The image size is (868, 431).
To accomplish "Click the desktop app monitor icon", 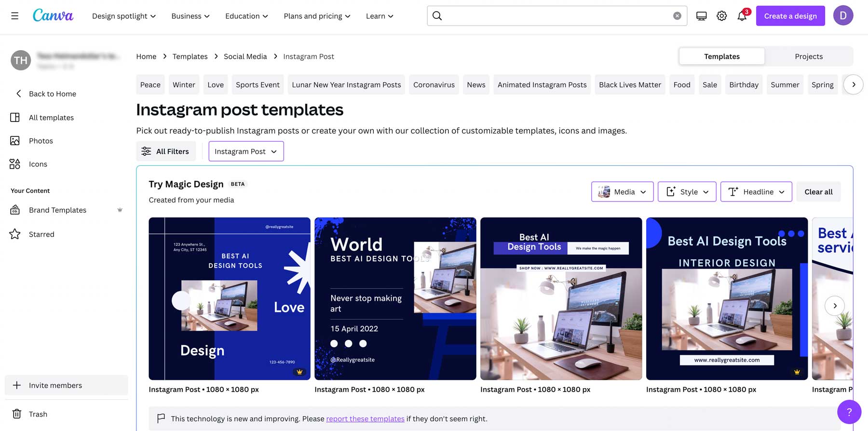I will (701, 16).
